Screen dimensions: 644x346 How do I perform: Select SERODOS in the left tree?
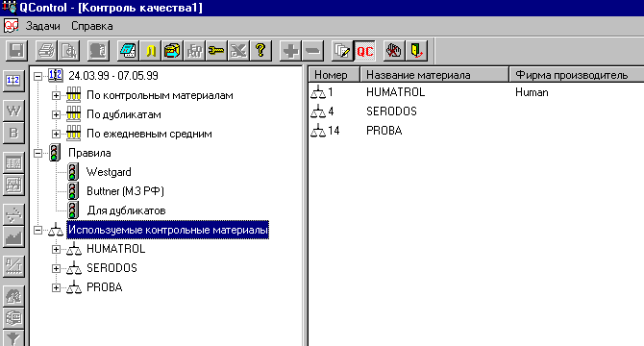point(111,268)
